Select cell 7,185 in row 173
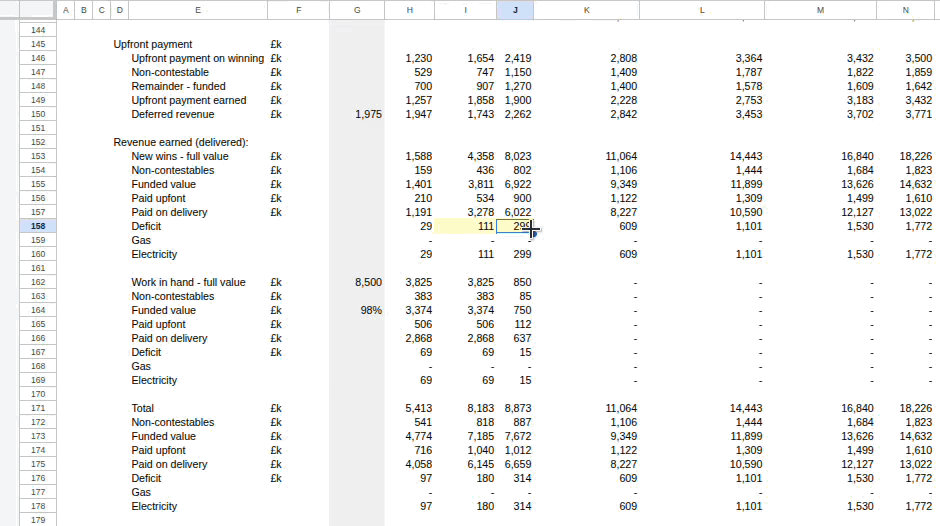This screenshot has height=526, width=940. [465, 436]
